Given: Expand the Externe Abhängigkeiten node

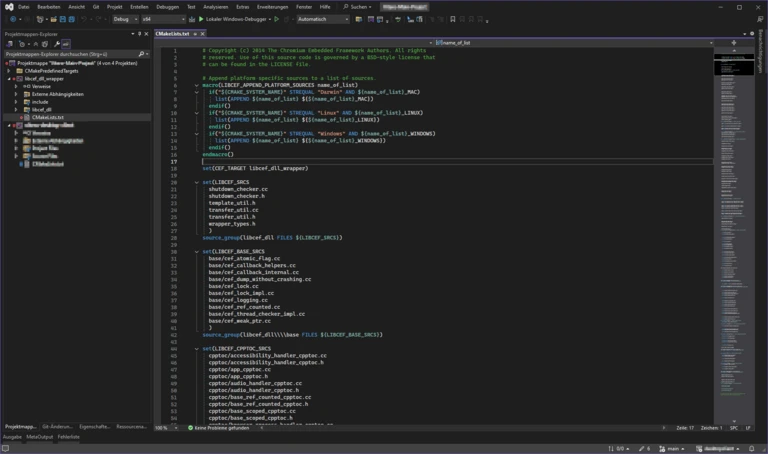Looking at the screenshot, I should [x=16, y=95].
